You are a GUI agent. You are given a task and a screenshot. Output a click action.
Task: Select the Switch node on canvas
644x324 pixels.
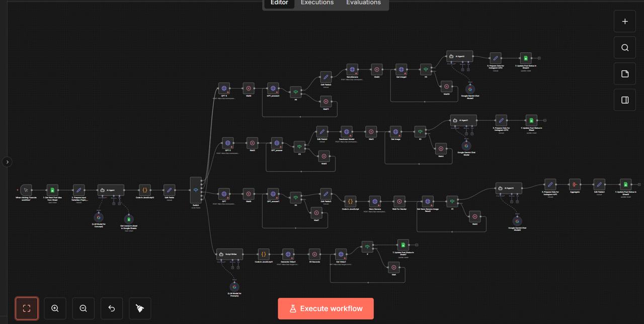pos(196,190)
